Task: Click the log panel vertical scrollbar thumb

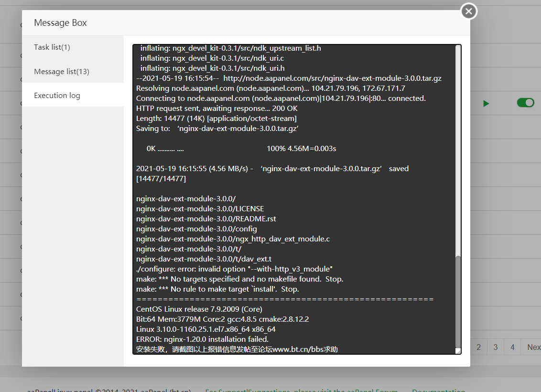Action: pos(458,302)
